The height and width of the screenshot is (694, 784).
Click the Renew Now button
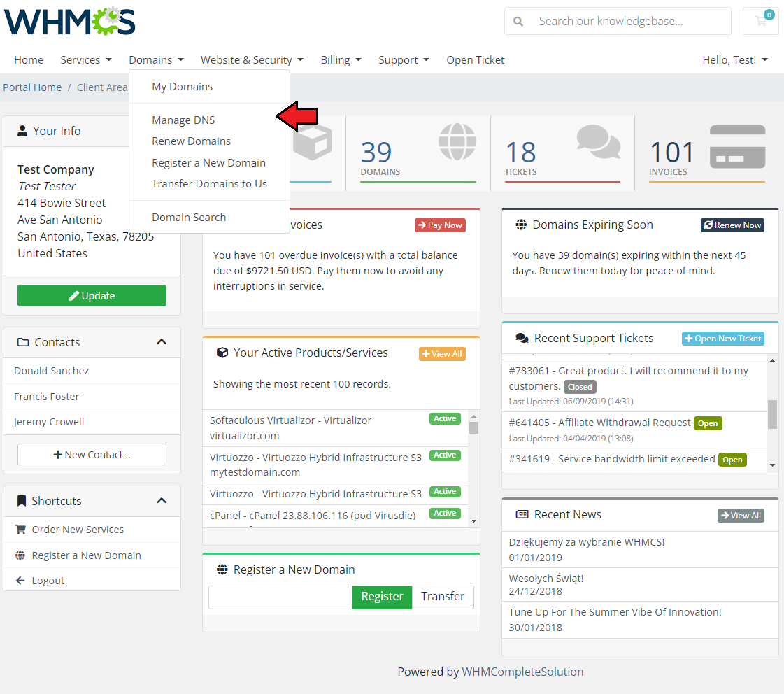click(732, 225)
